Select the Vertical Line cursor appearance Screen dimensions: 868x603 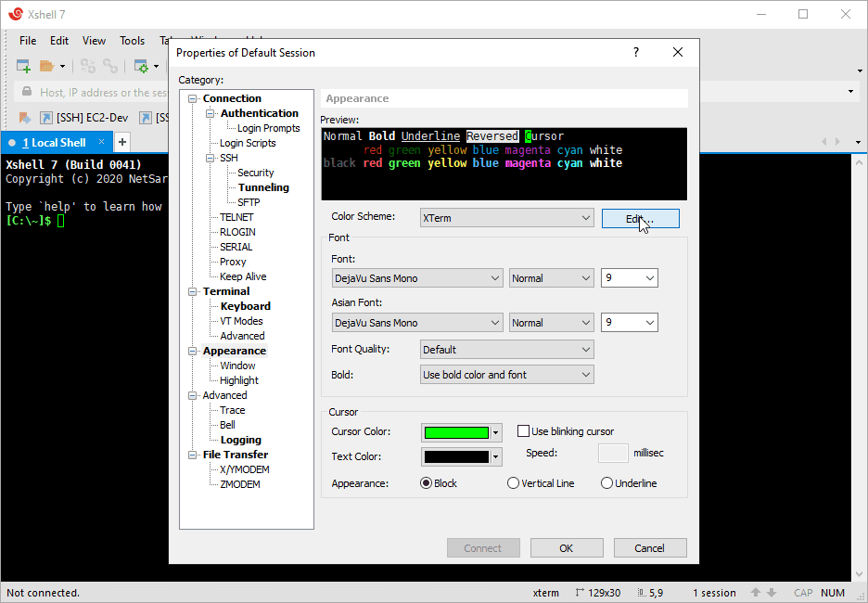point(513,483)
